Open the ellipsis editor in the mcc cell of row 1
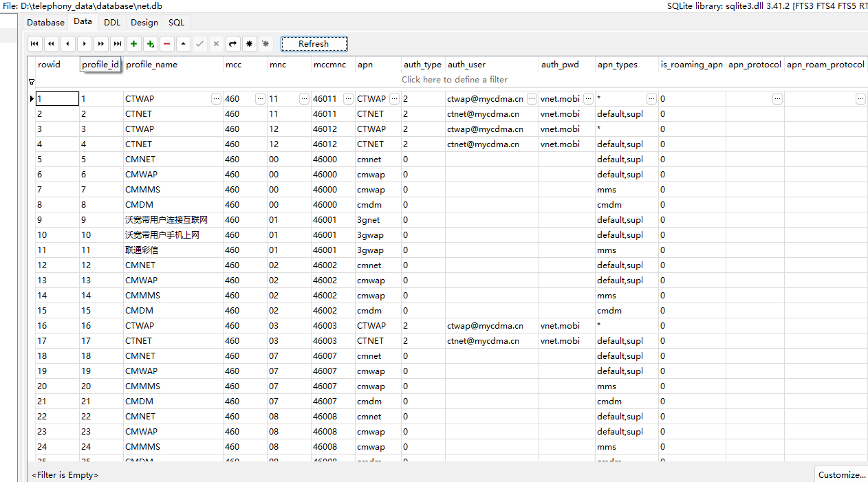 point(260,99)
